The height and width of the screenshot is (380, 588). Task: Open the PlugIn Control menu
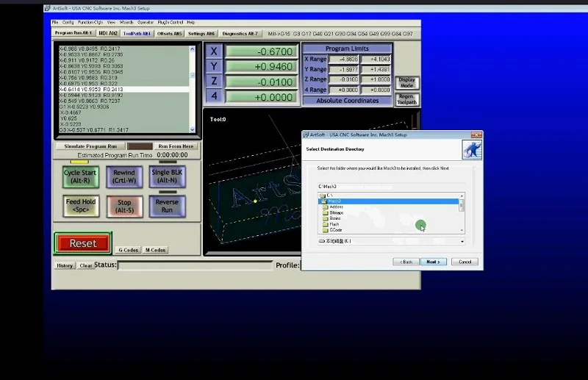(171, 23)
